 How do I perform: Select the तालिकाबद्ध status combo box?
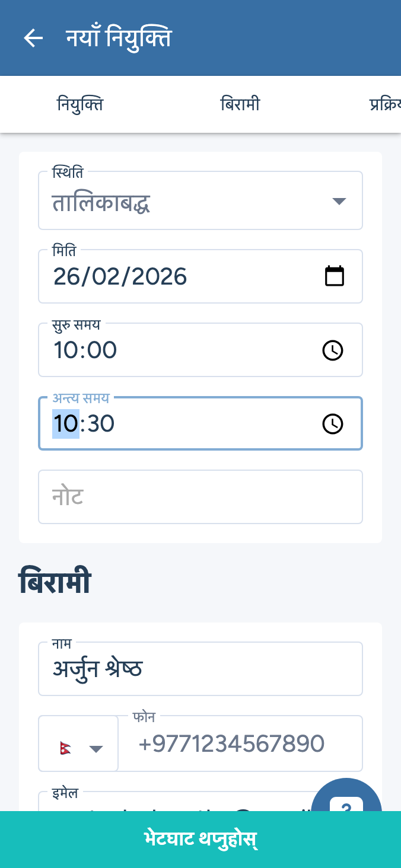point(178,203)
